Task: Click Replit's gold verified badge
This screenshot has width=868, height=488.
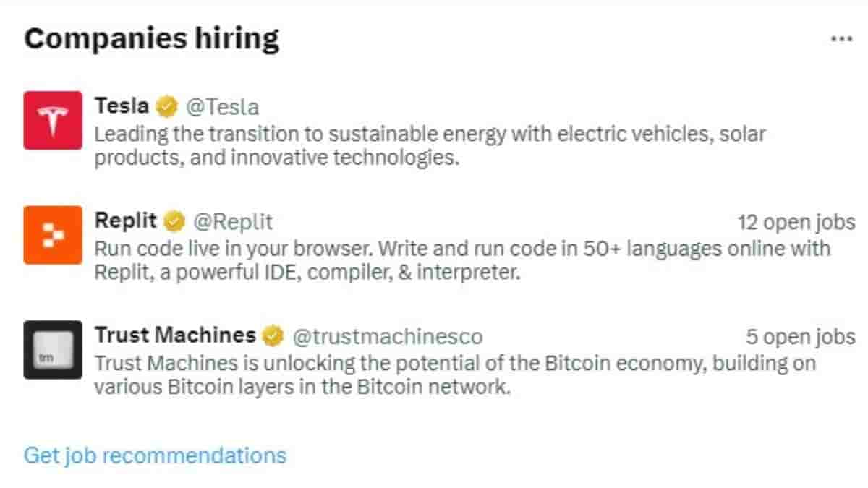Action: click(x=174, y=221)
